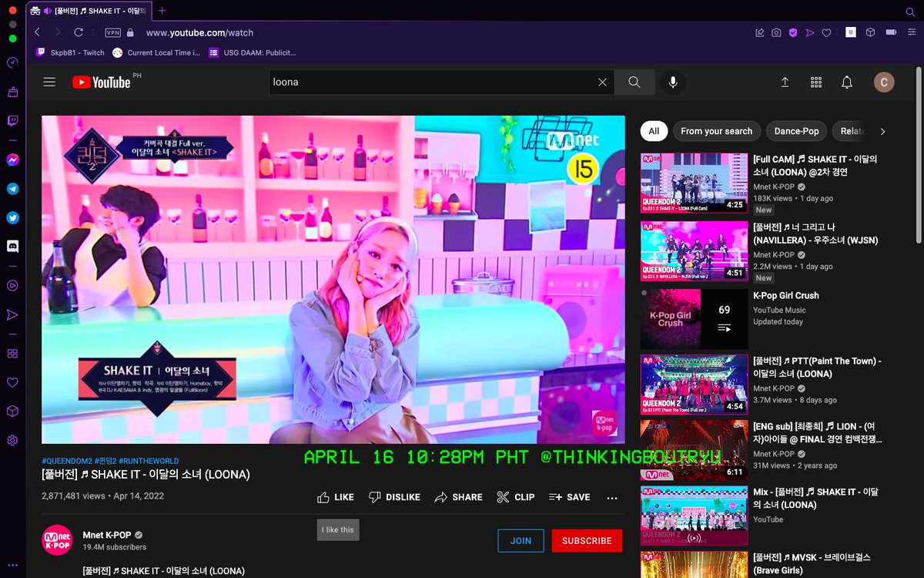Open the sidebar Player icon
Image resolution: width=924 pixels, height=578 pixels.
pos(12,285)
